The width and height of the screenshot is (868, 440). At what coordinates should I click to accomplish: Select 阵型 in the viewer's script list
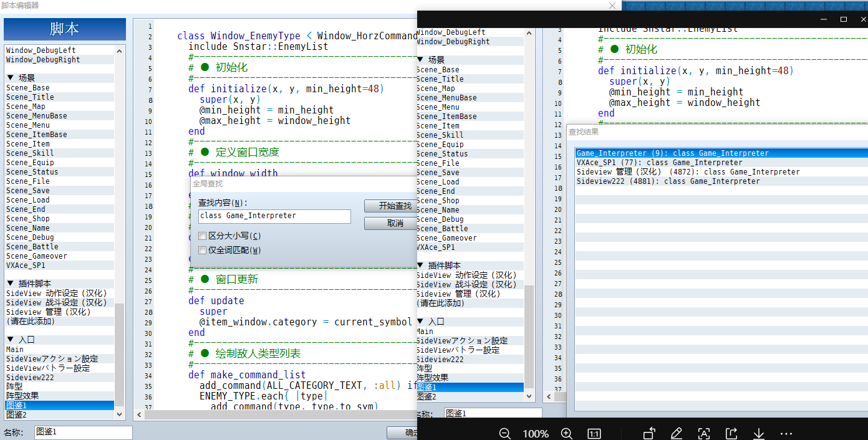470,369
